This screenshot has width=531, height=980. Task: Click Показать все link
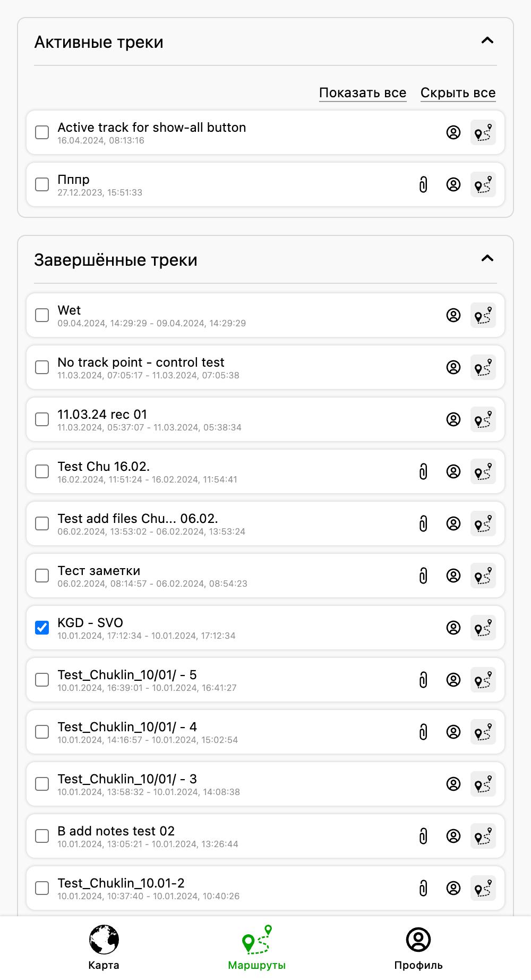[363, 93]
